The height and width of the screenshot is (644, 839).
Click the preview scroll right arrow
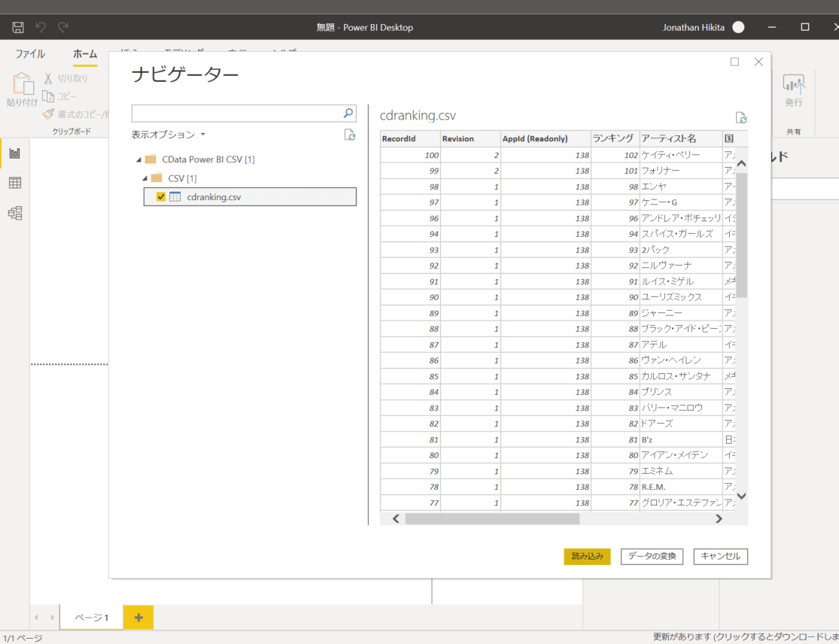click(719, 518)
